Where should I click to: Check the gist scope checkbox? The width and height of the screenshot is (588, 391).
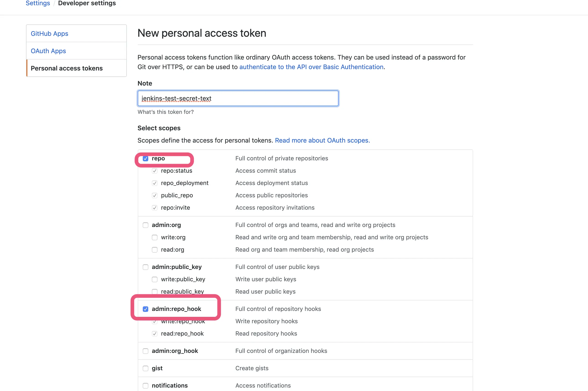[145, 368]
